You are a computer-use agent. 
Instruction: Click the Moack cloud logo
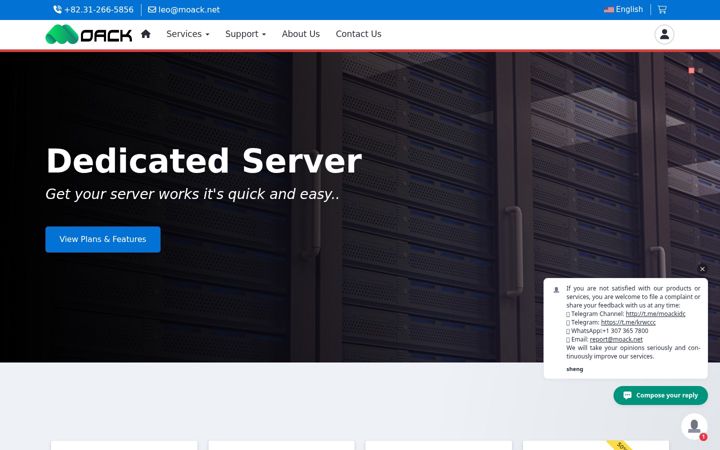pos(89,34)
